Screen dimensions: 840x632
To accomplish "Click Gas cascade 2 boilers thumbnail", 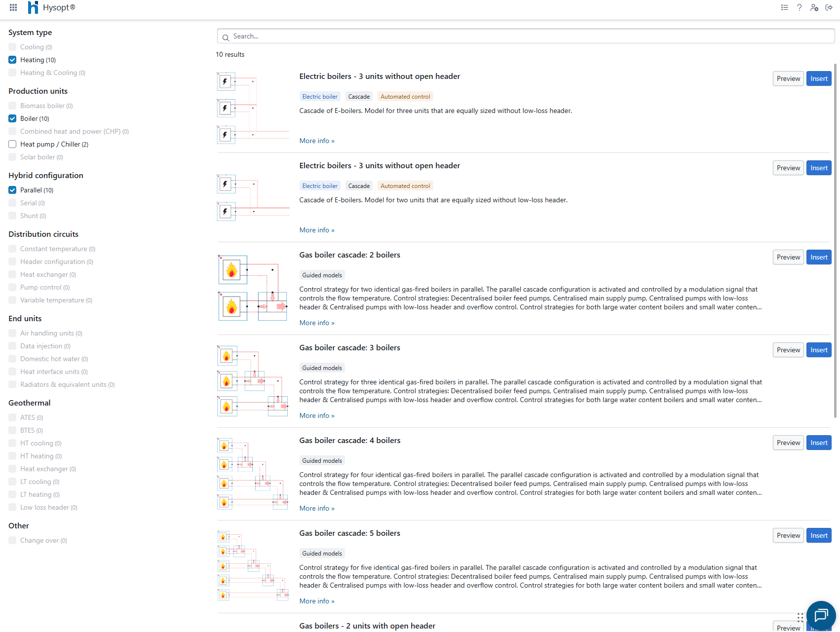I will 253,288.
